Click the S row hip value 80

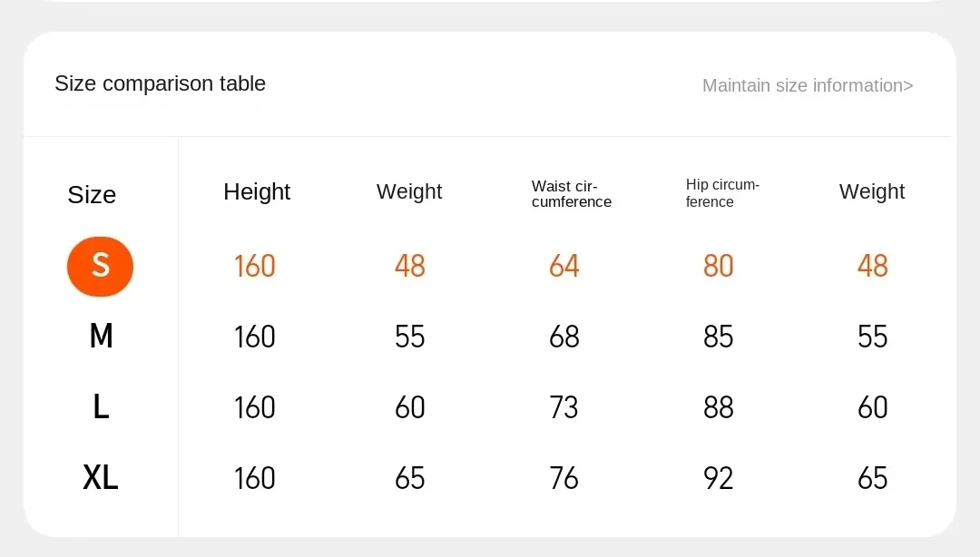[718, 267]
